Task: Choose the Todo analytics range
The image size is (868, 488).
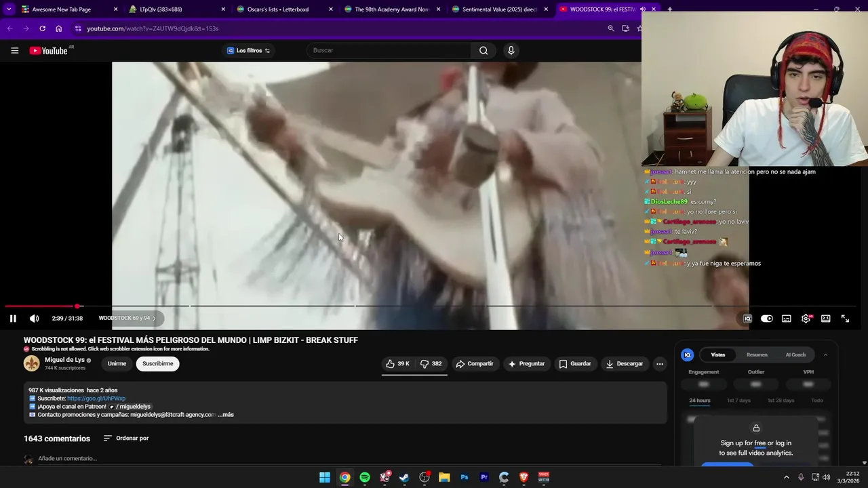Action: [817, 401]
